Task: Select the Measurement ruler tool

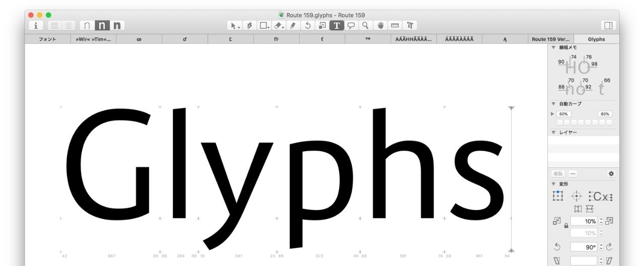Action: coord(395,25)
